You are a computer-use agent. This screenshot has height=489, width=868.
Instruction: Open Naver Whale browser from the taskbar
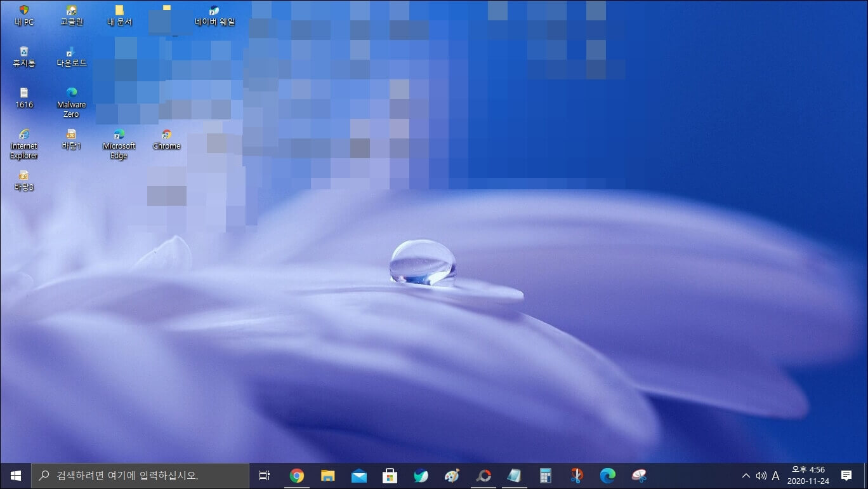coord(421,476)
